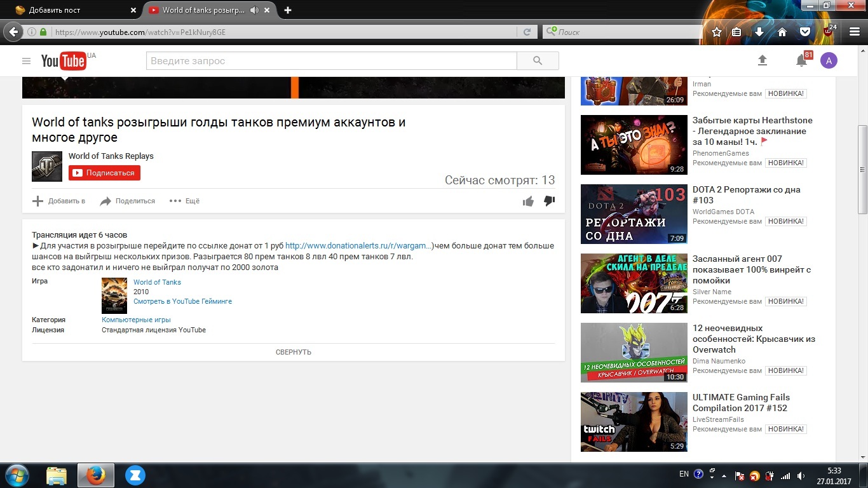Show bookmarks list icon in the toolbar
Screen dimensions: 868x488
pos(737,32)
